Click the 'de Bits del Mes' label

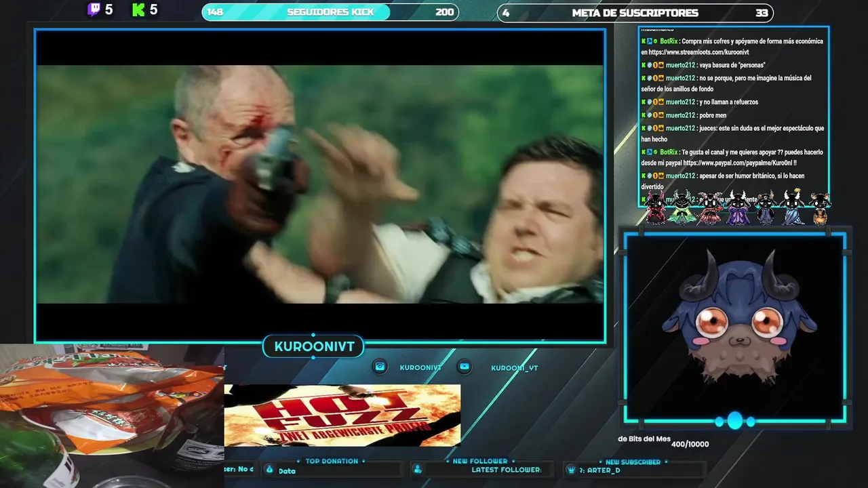[x=644, y=439]
